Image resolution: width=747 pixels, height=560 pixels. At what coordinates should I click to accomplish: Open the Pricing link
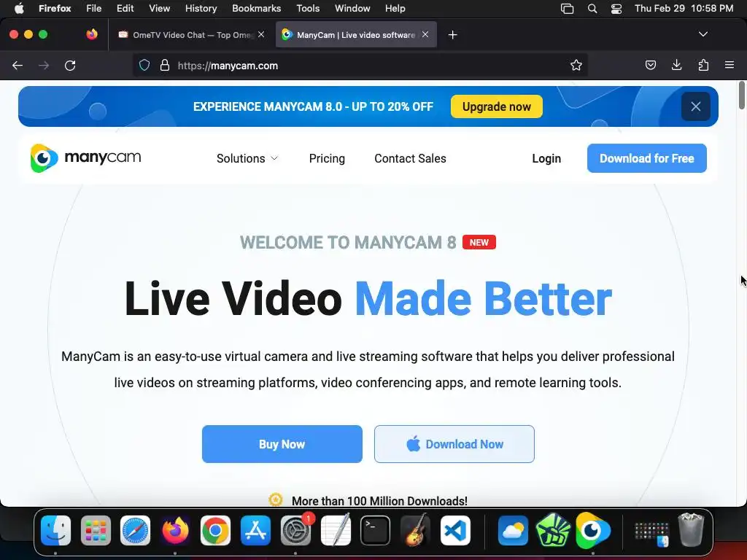327,158
